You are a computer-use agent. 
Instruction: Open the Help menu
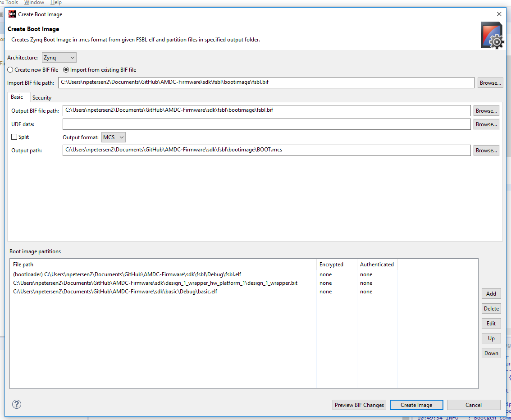[56, 2]
